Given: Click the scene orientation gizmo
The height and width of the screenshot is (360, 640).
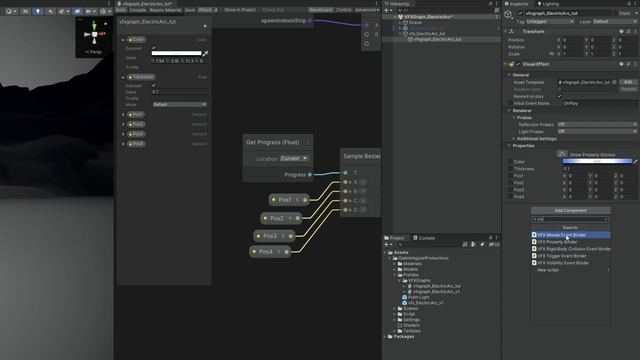Looking at the screenshot, I should (x=94, y=35).
